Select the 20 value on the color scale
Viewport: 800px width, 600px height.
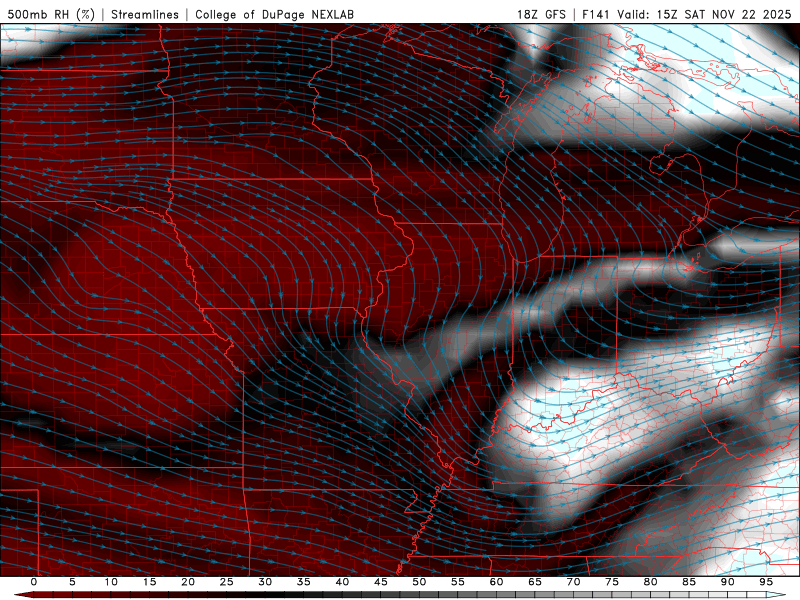click(x=188, y=582)
